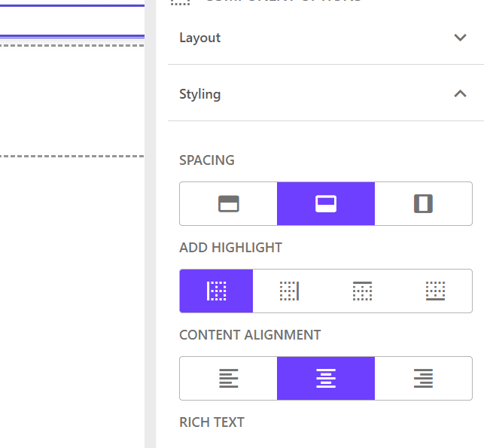
Task: Click the Spacing heading label
Action: point(206,160)
